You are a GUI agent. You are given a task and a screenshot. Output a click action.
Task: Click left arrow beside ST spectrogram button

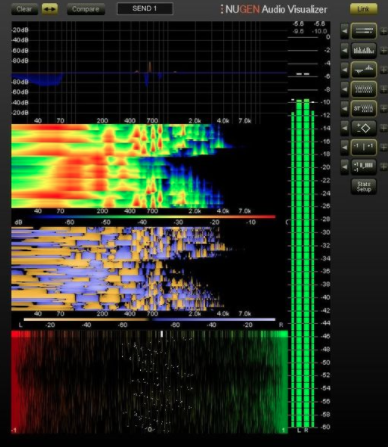click(x=345, y=109)
